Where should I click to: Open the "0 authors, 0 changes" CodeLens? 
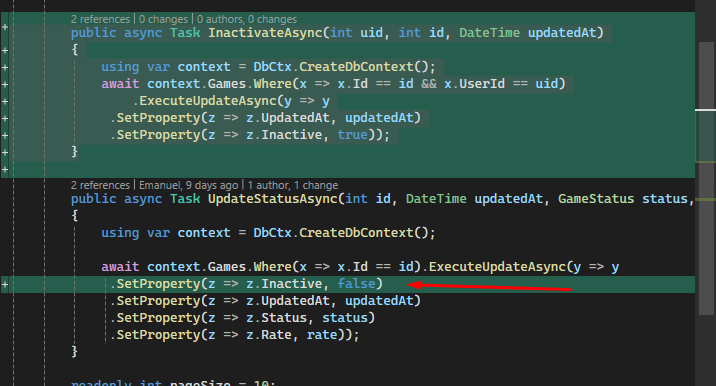pos(247,19)
